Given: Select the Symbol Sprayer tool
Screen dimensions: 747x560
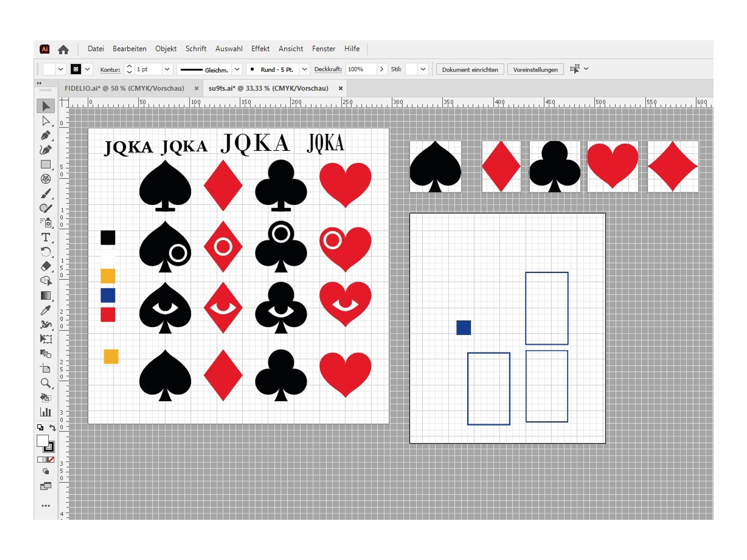Looking at the screenshot, I should coord(46,223).
